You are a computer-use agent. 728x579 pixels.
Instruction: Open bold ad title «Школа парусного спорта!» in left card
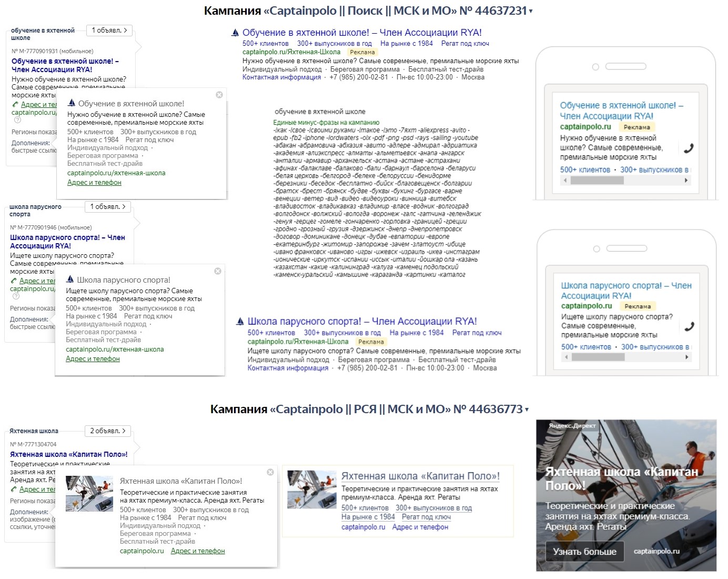67,242
